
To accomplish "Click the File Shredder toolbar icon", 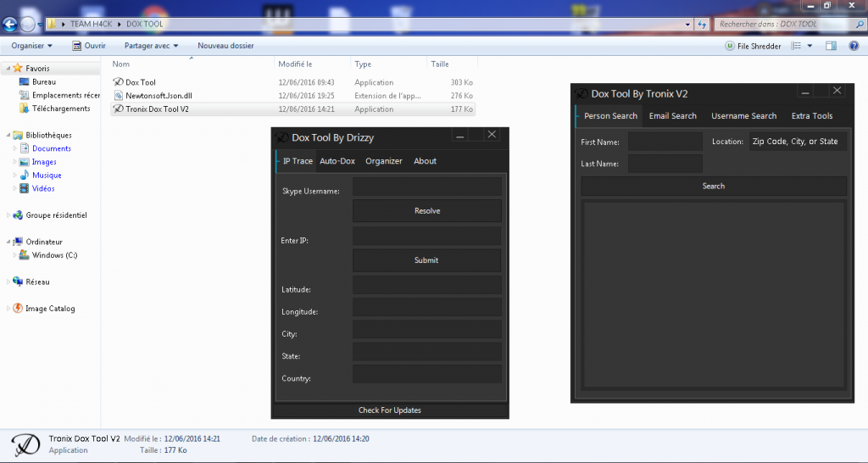I will tap(730, 46).
